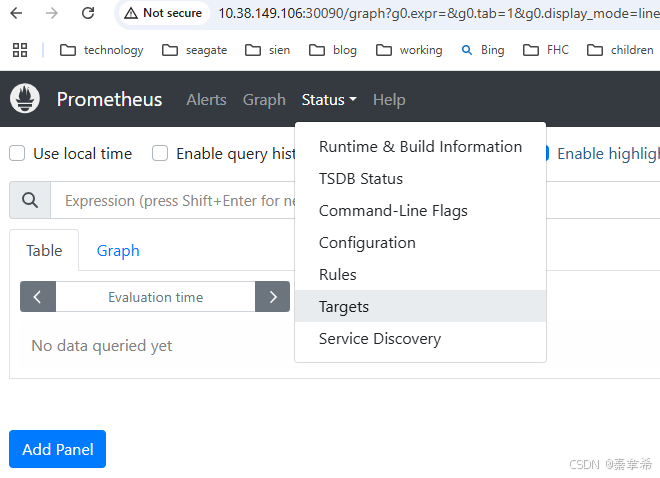Screen dimensions: 660x478
Task: Focus the Expression query input field
Action: pos(173,200)
